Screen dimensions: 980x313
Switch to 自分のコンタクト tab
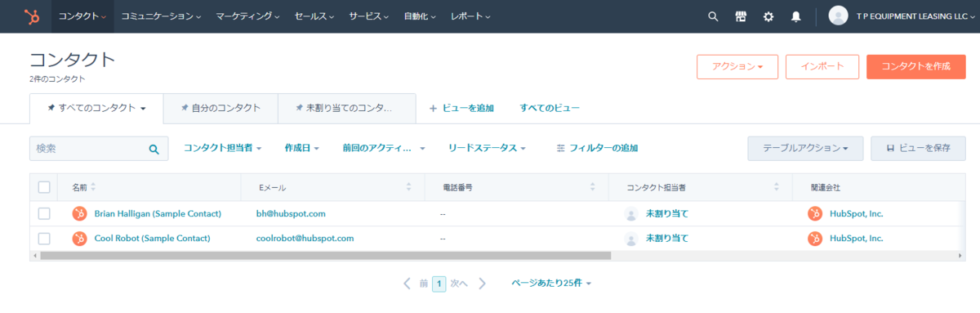click(220, 108)
